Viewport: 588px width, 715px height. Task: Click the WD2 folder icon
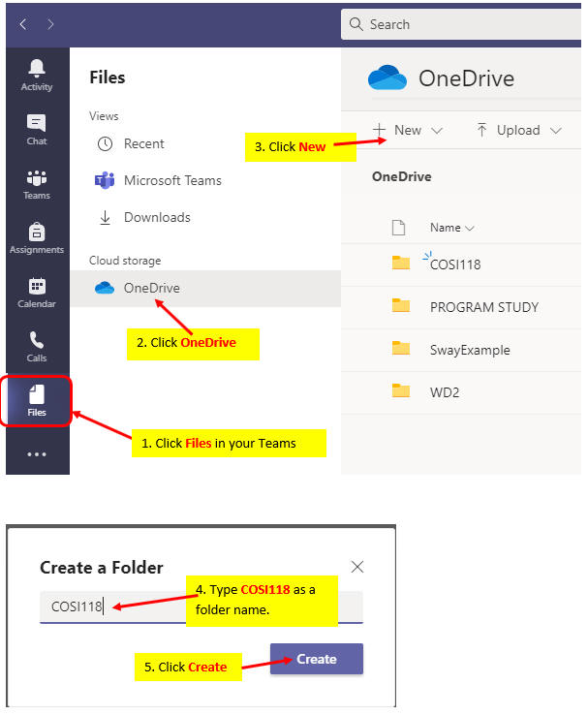click(x=401, y=390)
